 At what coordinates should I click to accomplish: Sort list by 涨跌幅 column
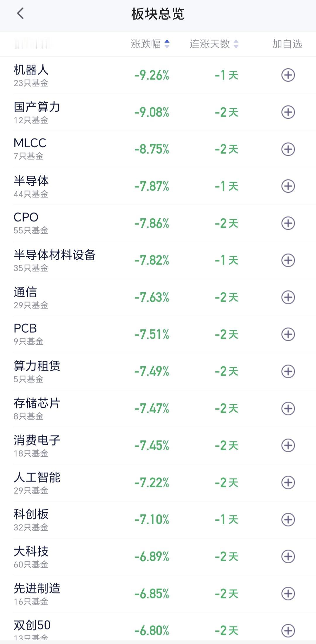click(x=146, y=44)
